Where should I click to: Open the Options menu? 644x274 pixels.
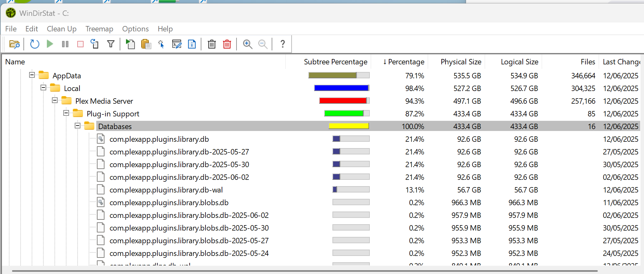tap(136, 29)
